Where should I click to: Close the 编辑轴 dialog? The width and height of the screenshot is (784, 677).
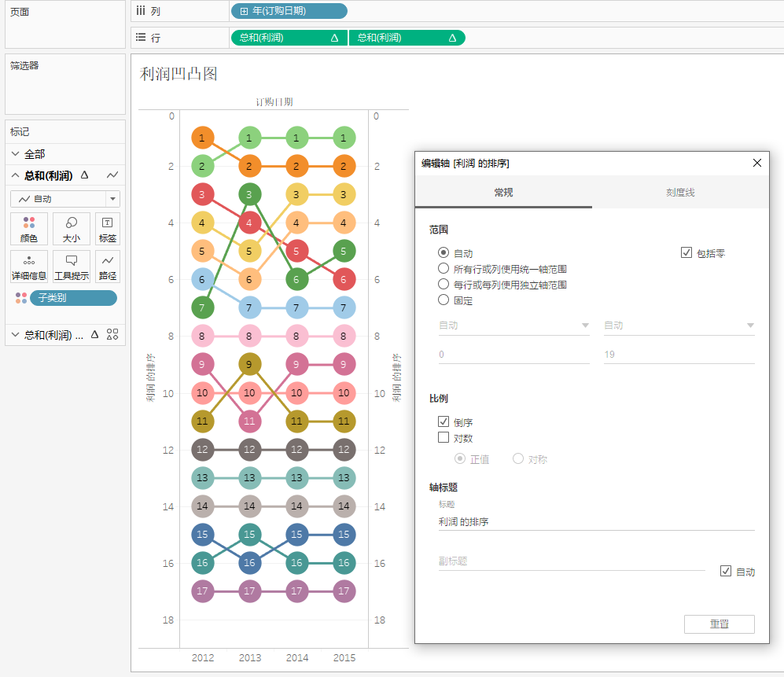[x=757, y=163]
